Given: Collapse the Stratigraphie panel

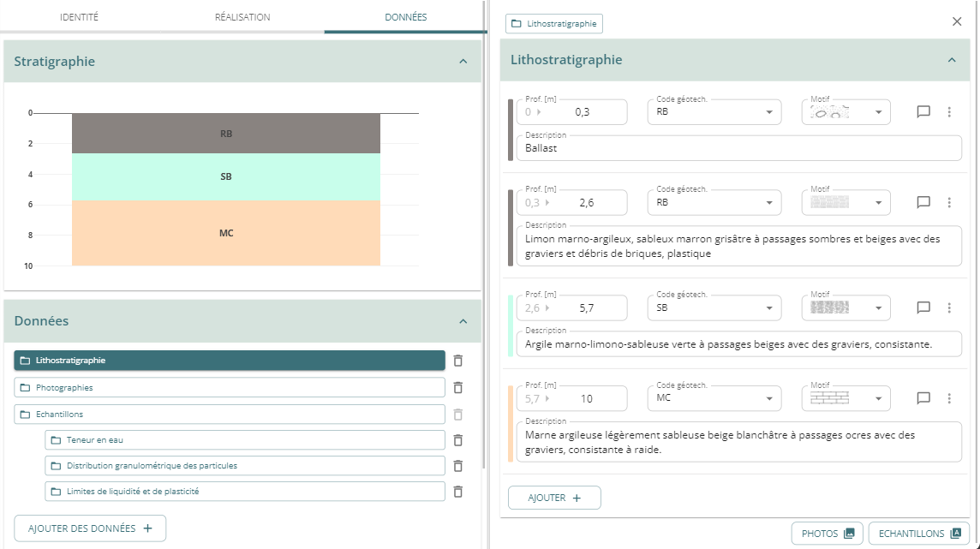Looking at the screenshot, I should coord(463,62).
